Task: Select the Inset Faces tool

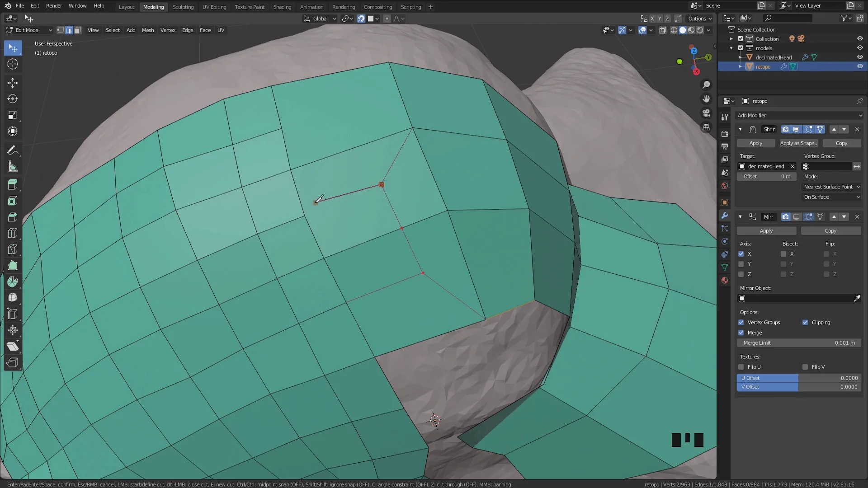Action: [13, 201]
